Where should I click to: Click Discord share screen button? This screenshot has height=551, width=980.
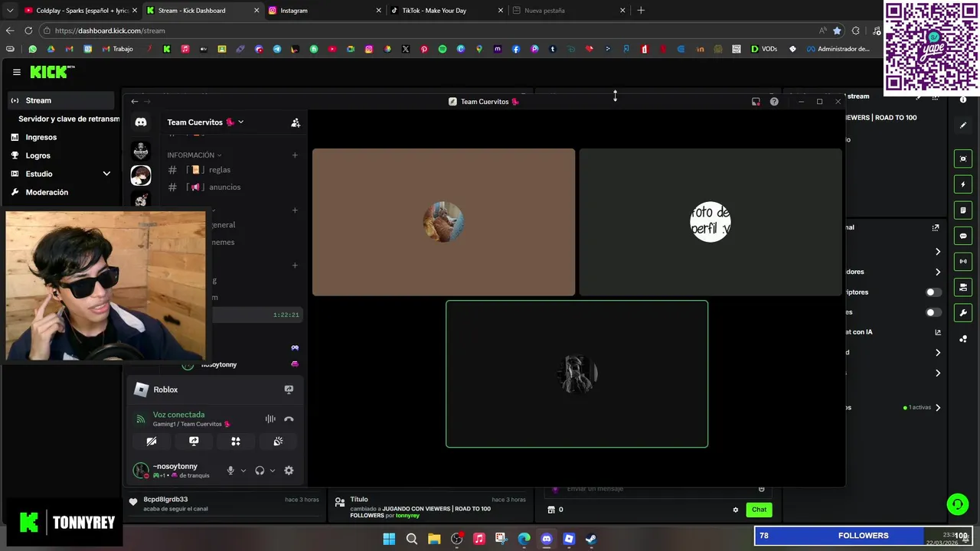click(x=194, y=442)
